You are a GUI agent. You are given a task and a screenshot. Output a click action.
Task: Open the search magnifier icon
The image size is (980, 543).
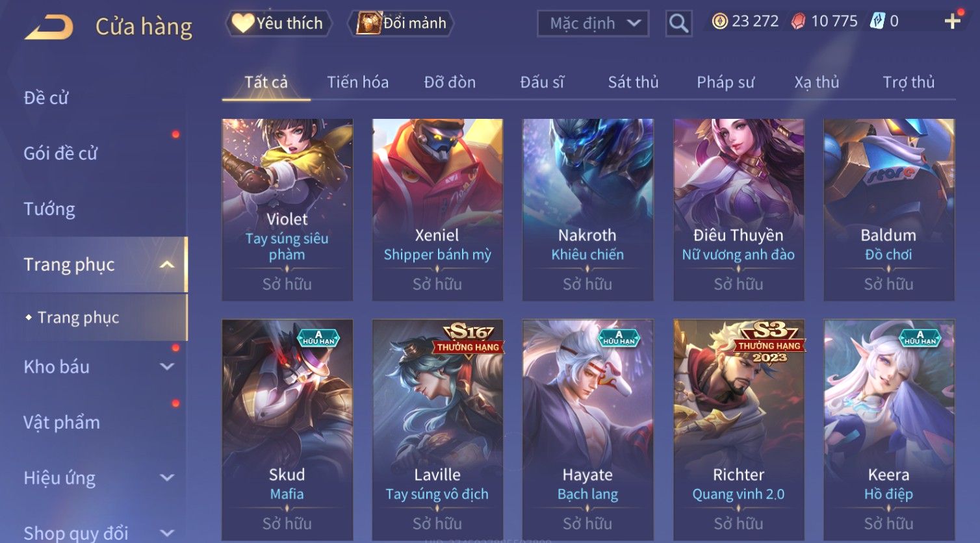[678, 23]
